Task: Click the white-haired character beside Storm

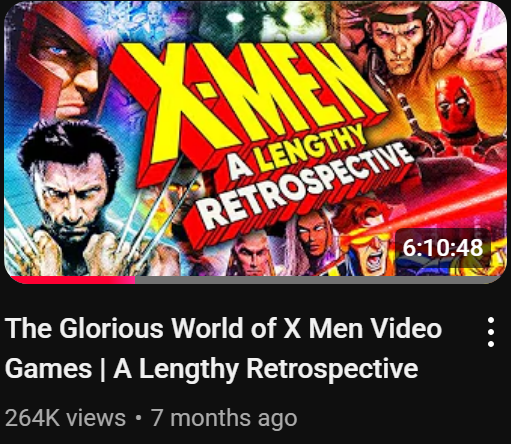Action: (253, 255)
